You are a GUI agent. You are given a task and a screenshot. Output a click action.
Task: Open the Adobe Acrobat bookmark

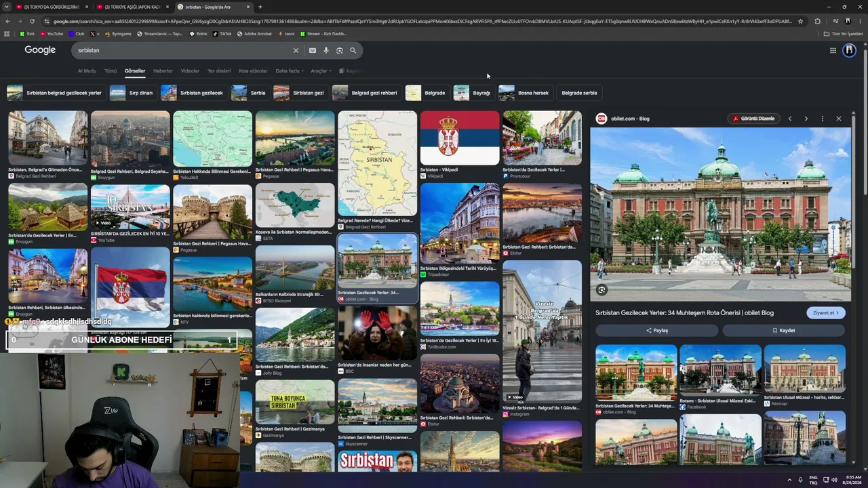pos(254,33)
